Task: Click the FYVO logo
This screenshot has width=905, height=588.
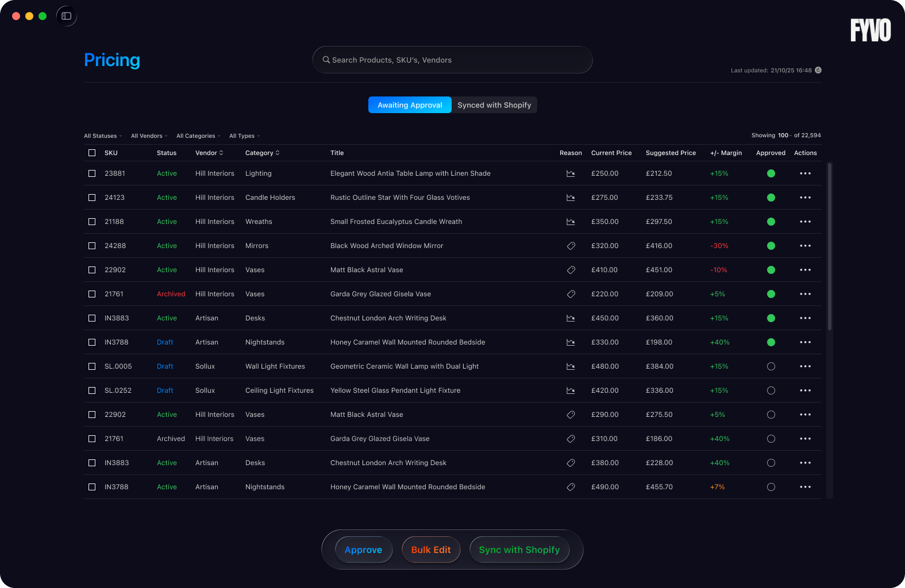Action: pyautogui.click(x=871, y=30)
